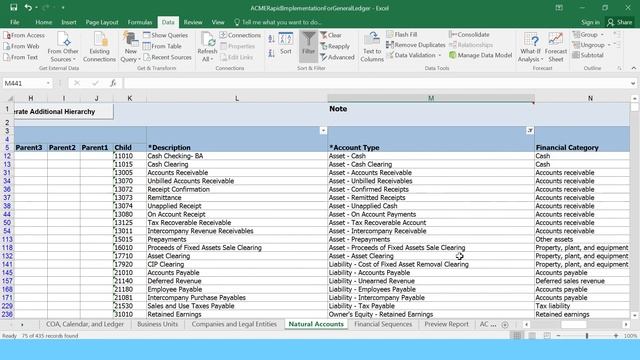The image size is (640, 360).
Task: Click the Generate Additional Hierarchy button
Action: (64, 111)
